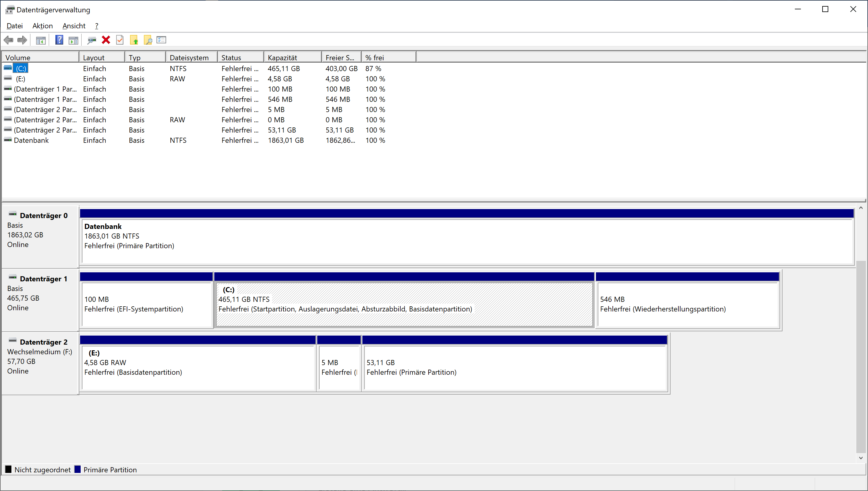Toggle the action pane icon
This screenshot has width=868, height=491.
point(73,40)
